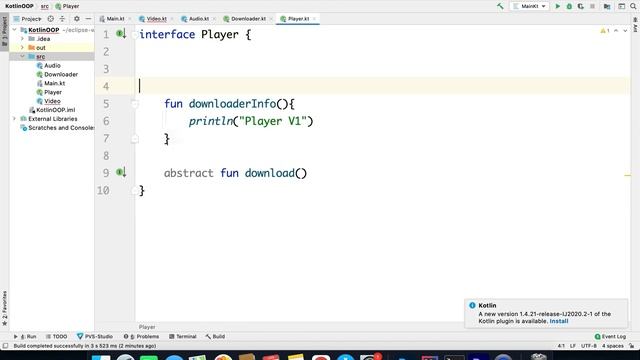Screen dimensions: 640x360
Task: Toggle the Project side tool window tab
Action: point(4,32)
